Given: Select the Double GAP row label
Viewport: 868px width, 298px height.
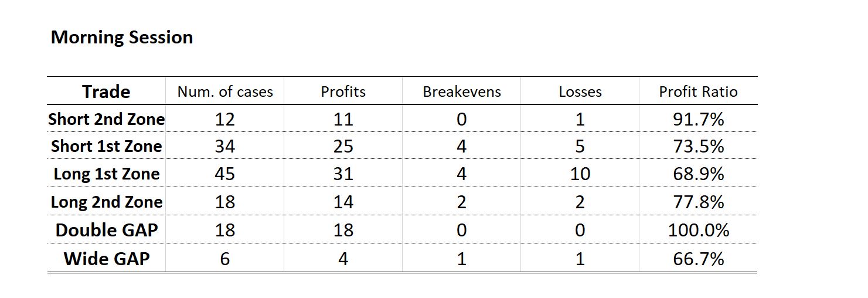Looking at the screenshot, I should click(106, 230).
